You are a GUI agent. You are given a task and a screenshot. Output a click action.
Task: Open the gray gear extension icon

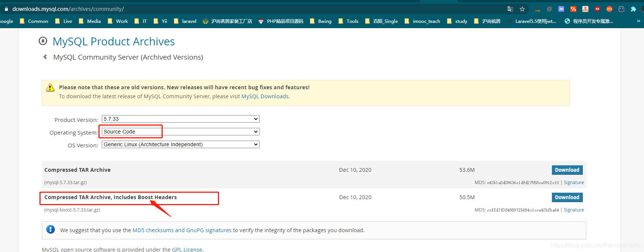coord(549,9)
